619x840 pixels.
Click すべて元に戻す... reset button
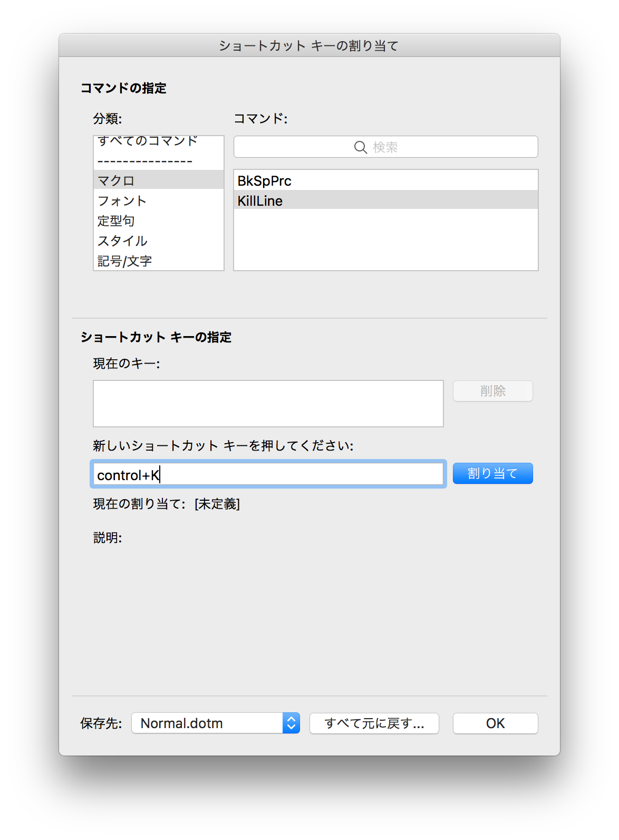coord(374,723)
